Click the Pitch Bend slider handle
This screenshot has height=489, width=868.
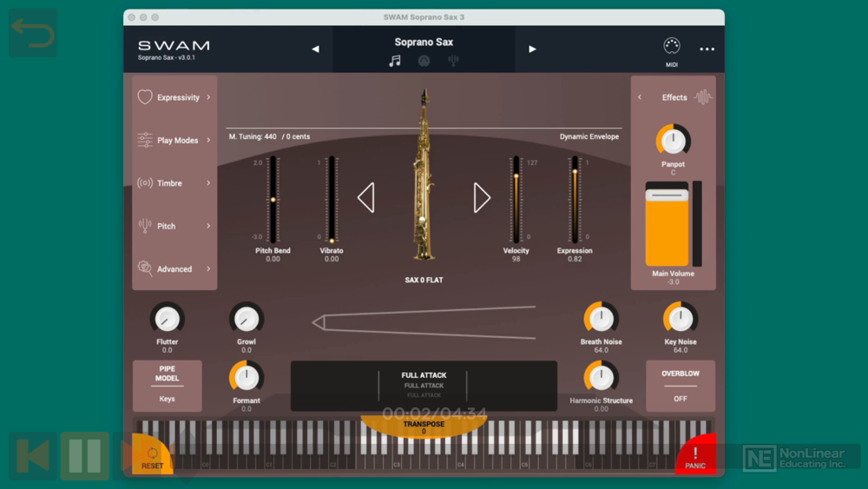pos(273,200)
